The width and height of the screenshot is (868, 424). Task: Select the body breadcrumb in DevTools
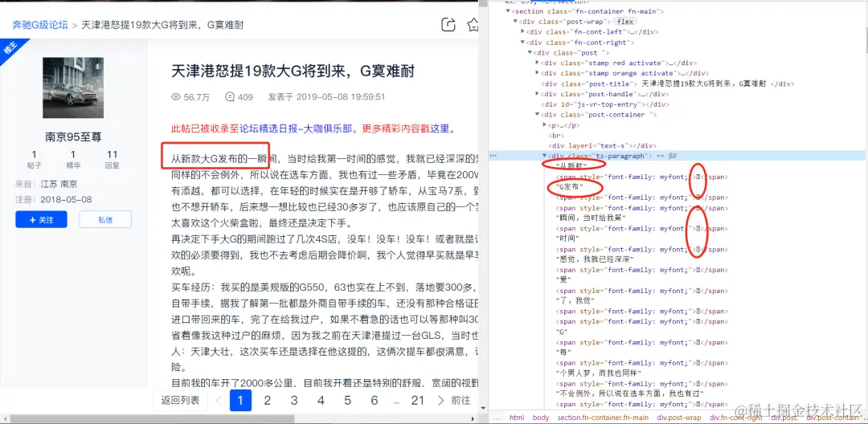point(541,418)
